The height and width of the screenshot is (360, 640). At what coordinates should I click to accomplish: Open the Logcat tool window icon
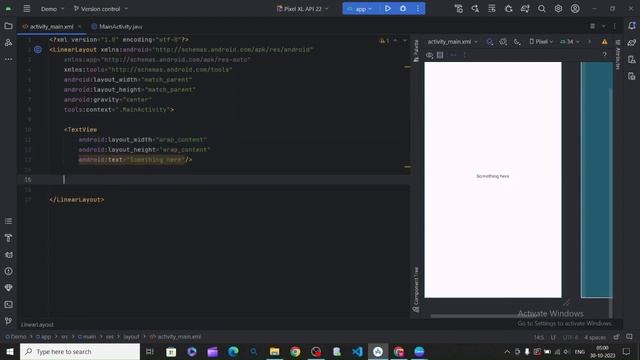point(8,255)
